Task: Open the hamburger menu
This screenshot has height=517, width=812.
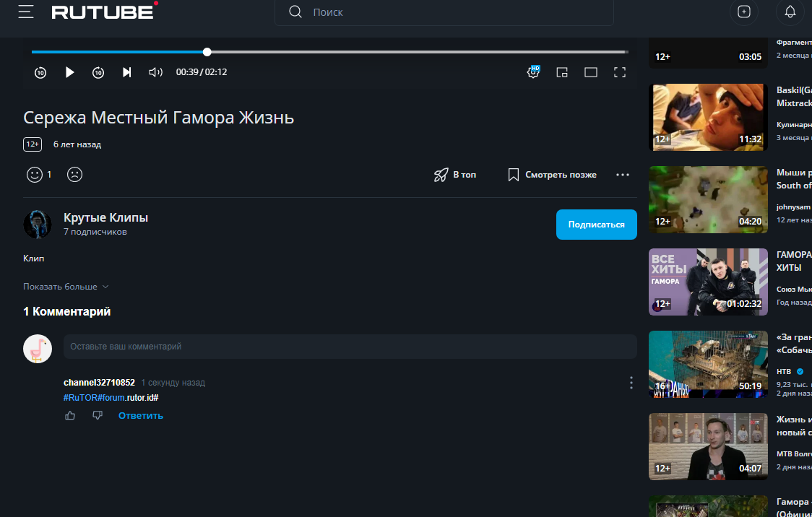Action: pyautogui.click(x=26, y=12)
